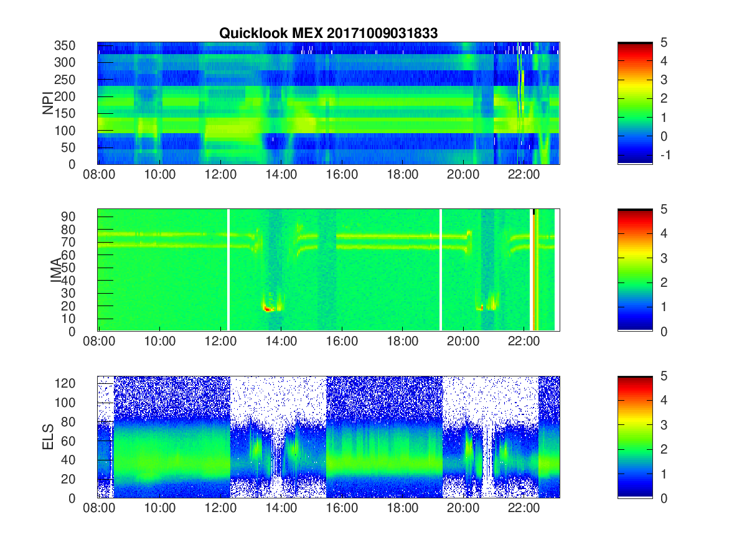Image resolution: width=747 pixels, height=560 pixels.
Task: Click the 16:00 label under NPI plot
Action: pyautogui.click(x=342, y=175)
